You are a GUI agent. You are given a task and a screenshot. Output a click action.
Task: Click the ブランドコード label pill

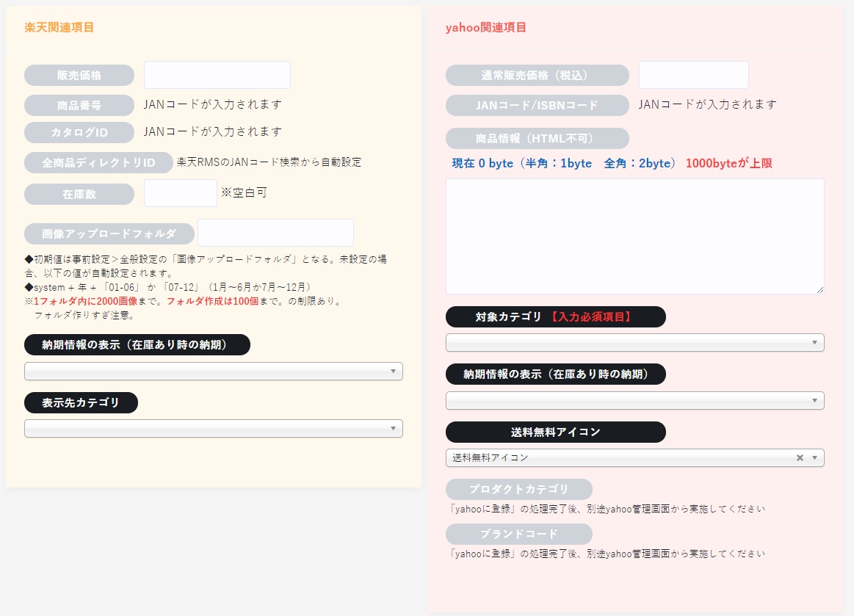point(518,534)
